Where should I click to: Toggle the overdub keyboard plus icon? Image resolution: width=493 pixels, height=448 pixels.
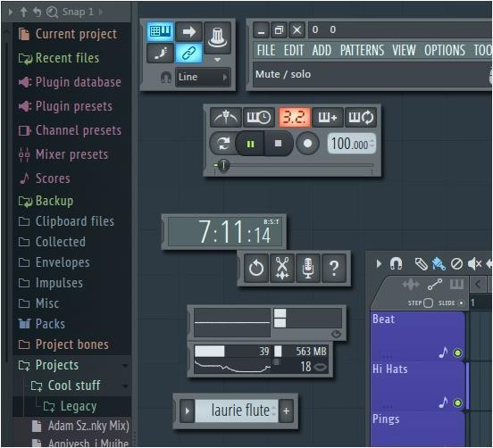pyautogui.click(x=327, y=118)
